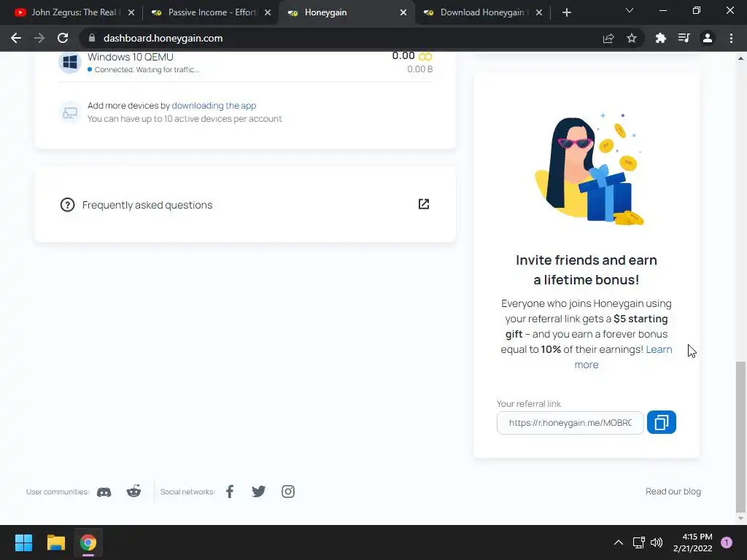
Task: Open the Windows Start menu
Action: 23,542
